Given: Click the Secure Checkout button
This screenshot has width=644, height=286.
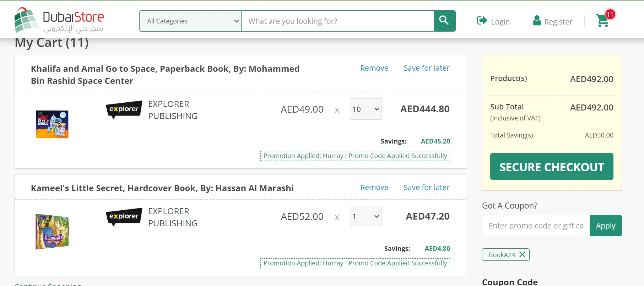Looking at the screenshot, I should click(552, 167).
